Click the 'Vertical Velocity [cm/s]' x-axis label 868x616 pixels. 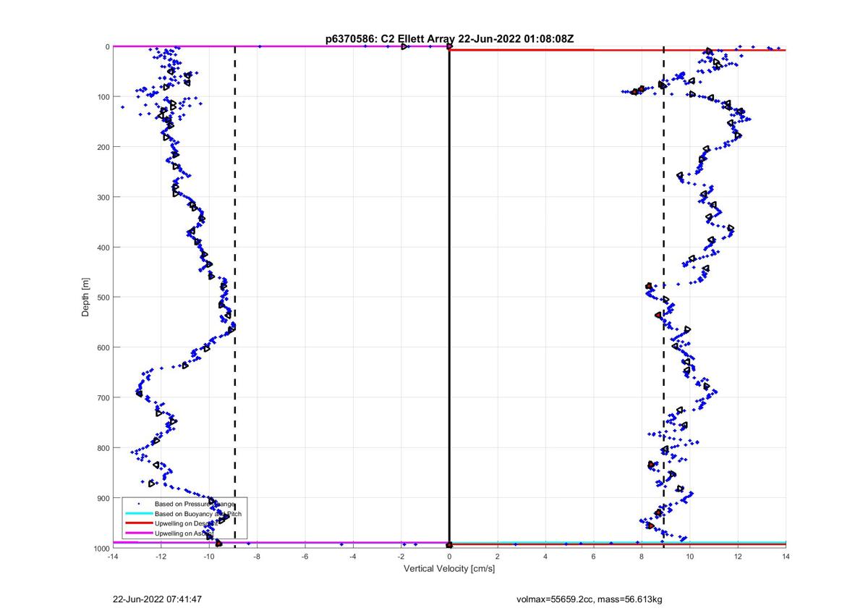coord(449,569)
